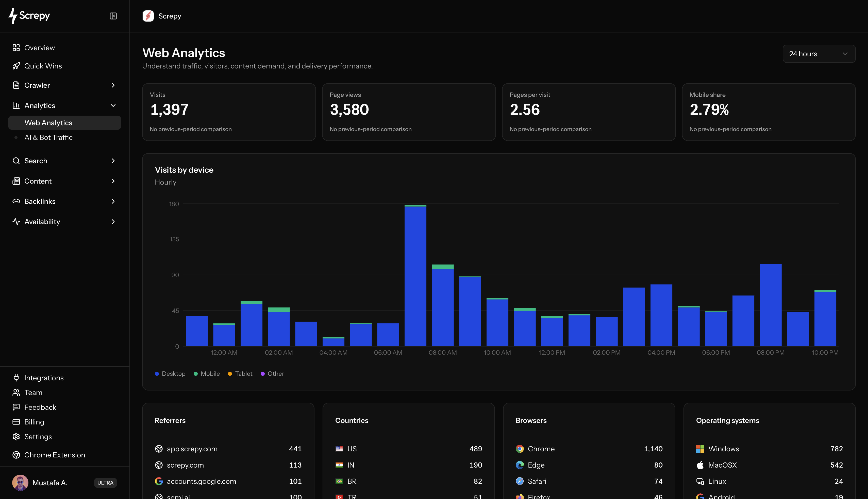Click the Mustafa A. account name
Viewport: 868px width, 499px height.
(50, 483)
